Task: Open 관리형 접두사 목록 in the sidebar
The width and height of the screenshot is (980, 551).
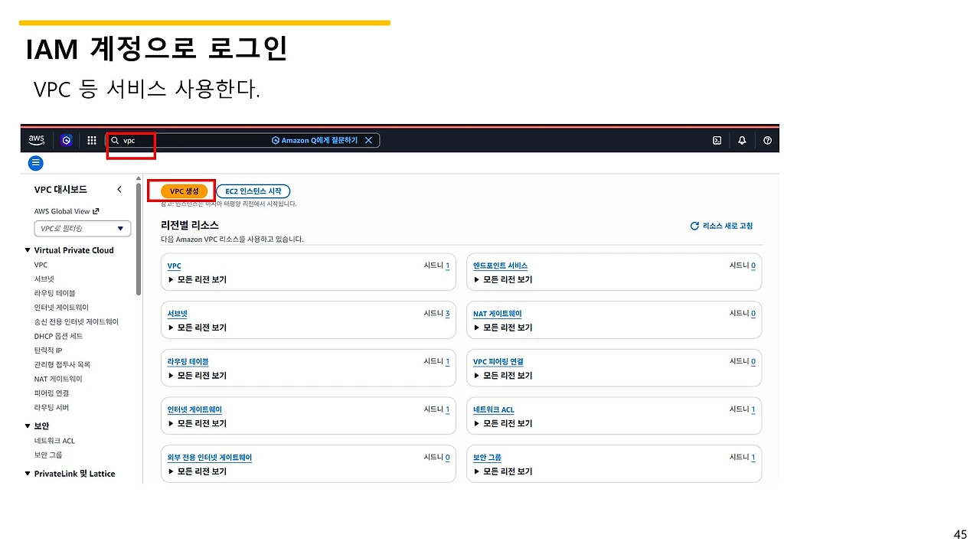Action: 62,365
